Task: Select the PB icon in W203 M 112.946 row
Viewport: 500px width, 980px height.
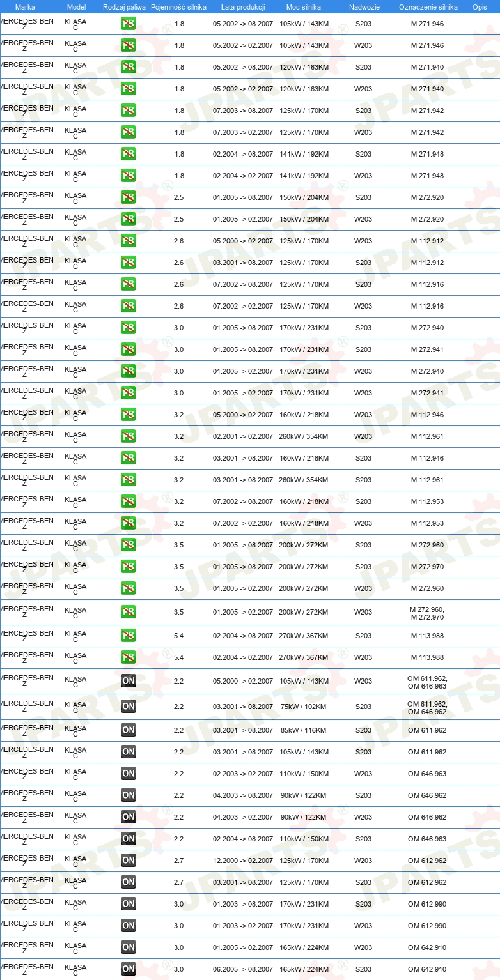Action: coord(129,415)
